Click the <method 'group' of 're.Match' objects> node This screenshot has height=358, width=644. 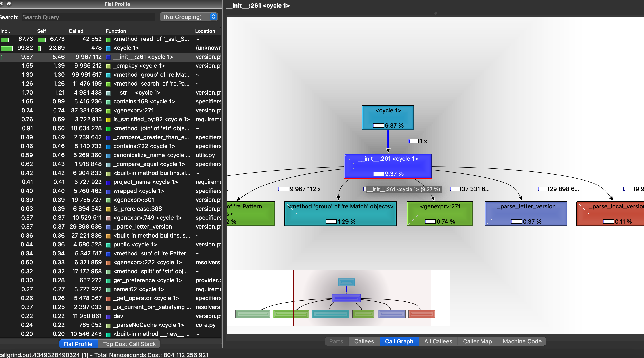coord(340,214)
